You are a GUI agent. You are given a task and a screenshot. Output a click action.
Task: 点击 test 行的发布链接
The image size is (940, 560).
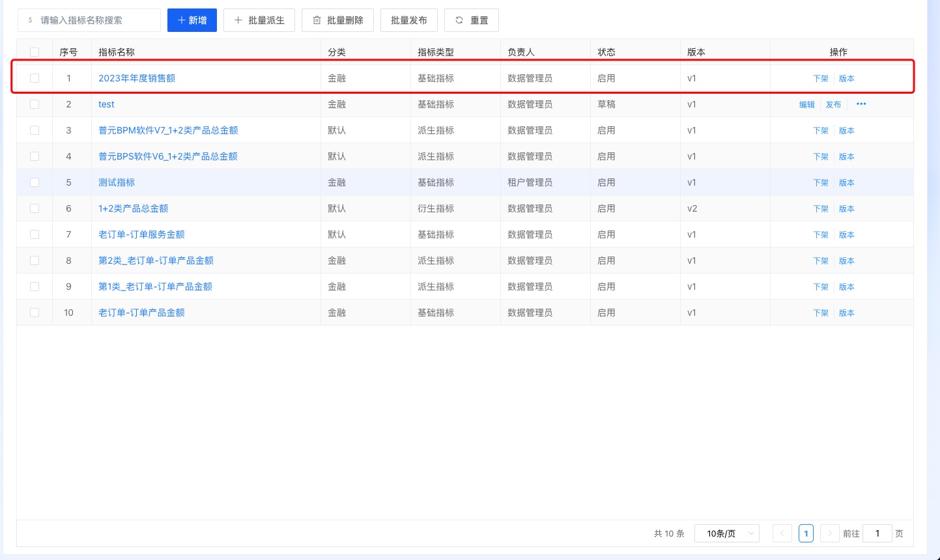833,104
